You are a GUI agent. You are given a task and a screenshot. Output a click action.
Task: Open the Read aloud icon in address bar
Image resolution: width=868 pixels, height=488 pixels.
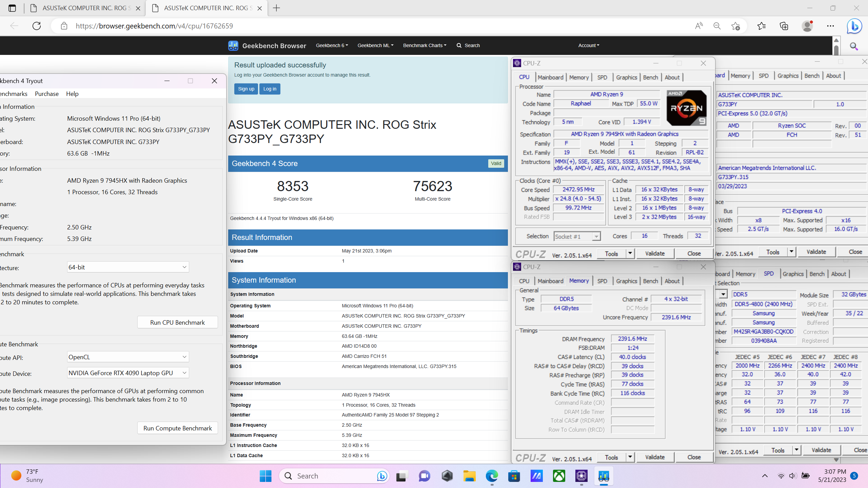coord(698,26)
